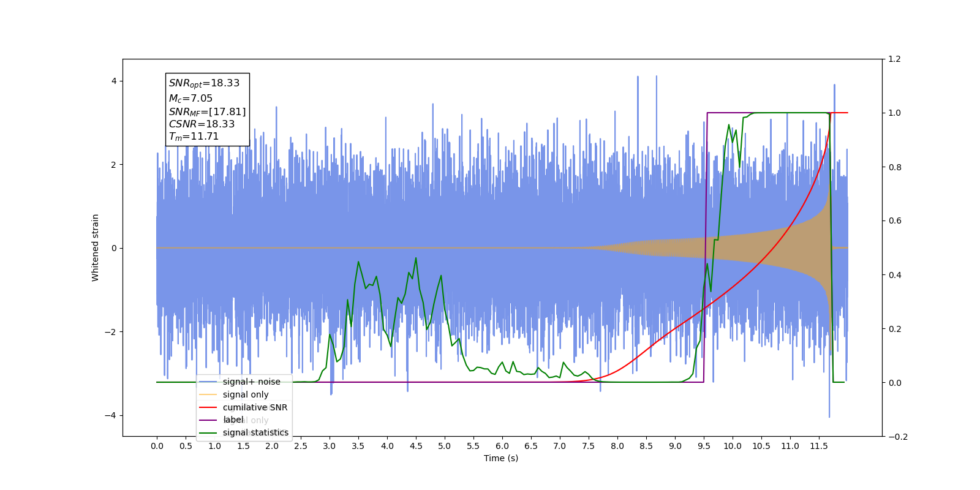This screenshot has width=980, height=490.
Task: Click the left y-axis tick label 0
Action: tap(114, 248)
